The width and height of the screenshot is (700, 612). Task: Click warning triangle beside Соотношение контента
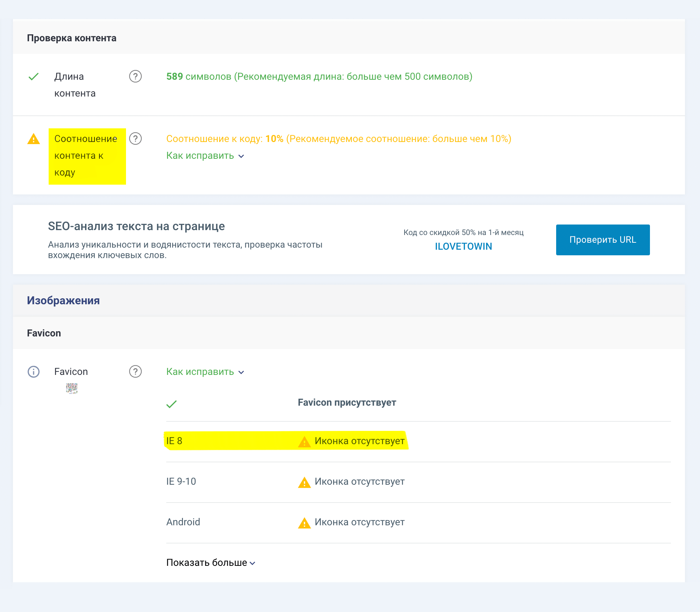click(x=34, y=139)
